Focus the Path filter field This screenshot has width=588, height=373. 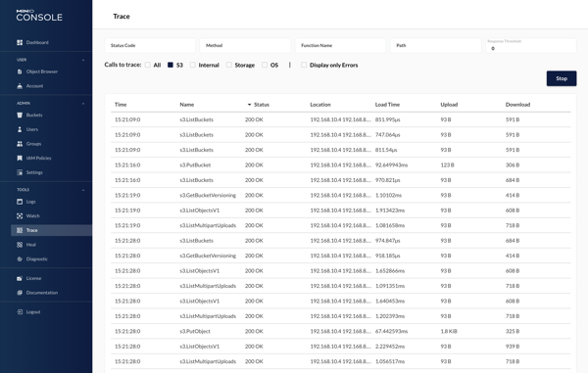tap(436, 45)
